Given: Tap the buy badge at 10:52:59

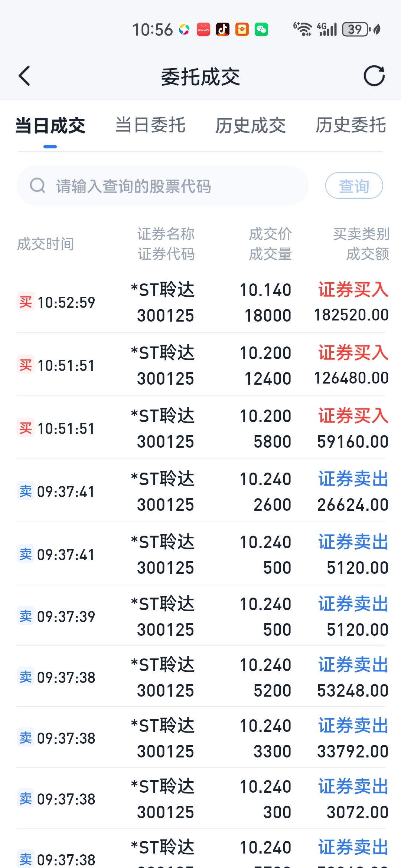Looking at the screenshot, I should (x=26, y=302).
